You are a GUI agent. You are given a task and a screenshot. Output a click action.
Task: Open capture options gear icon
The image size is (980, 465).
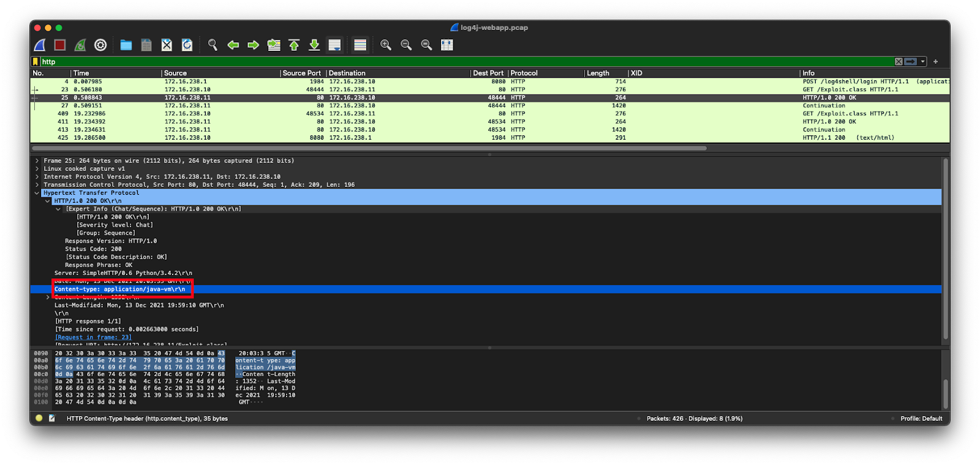click(x=100, y=45)
